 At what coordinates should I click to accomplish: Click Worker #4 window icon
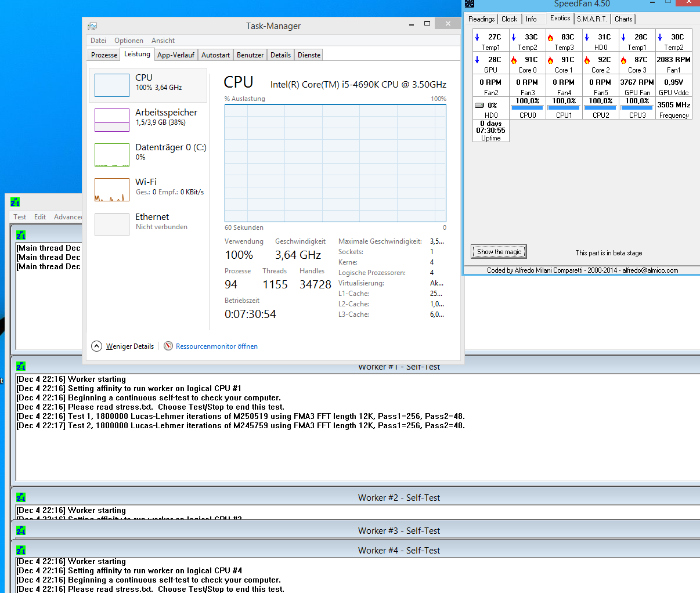click(21, 551)
